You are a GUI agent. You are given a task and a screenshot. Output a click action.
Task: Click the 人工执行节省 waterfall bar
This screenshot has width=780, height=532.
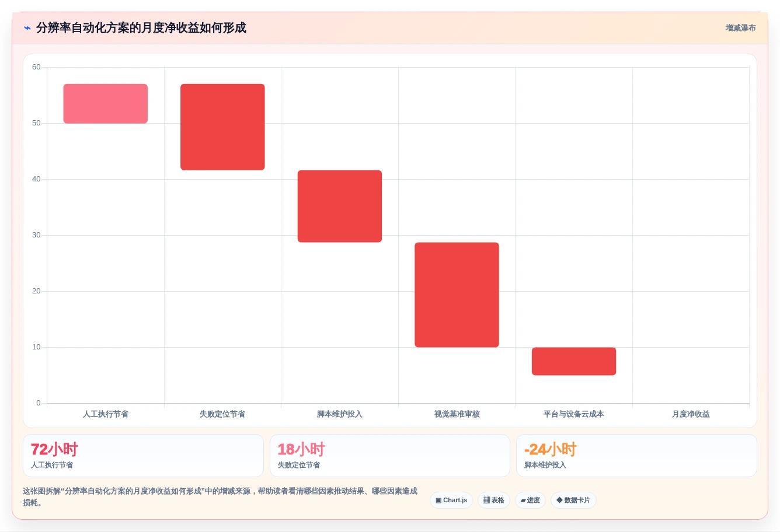click(x=106, y=104)
